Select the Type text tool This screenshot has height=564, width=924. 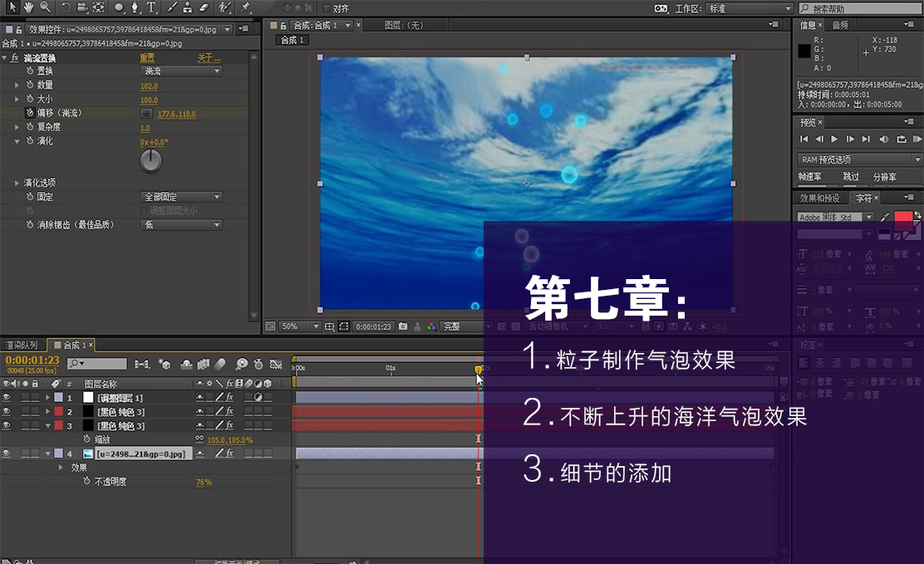pos(151,7)
